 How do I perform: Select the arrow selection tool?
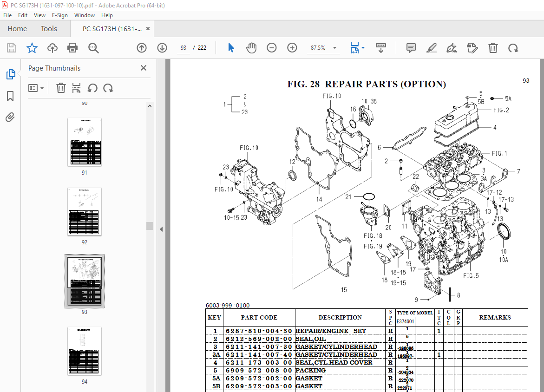231,48
